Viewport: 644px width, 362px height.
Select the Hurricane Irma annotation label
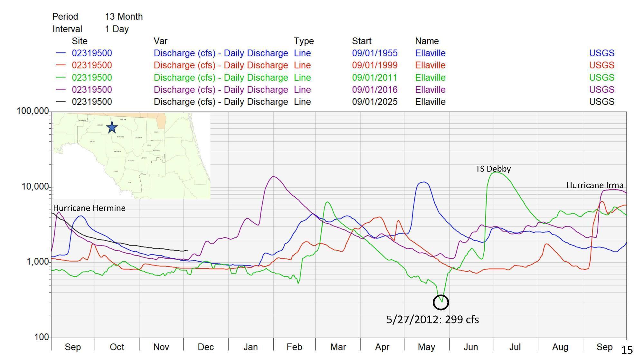coord(595,185)
